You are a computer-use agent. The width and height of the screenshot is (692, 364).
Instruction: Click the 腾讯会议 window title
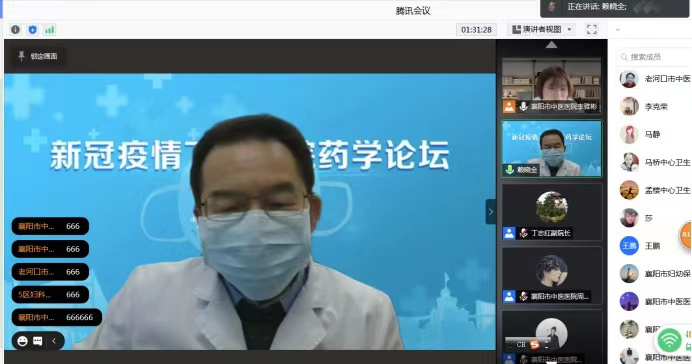tap(413, 11)
